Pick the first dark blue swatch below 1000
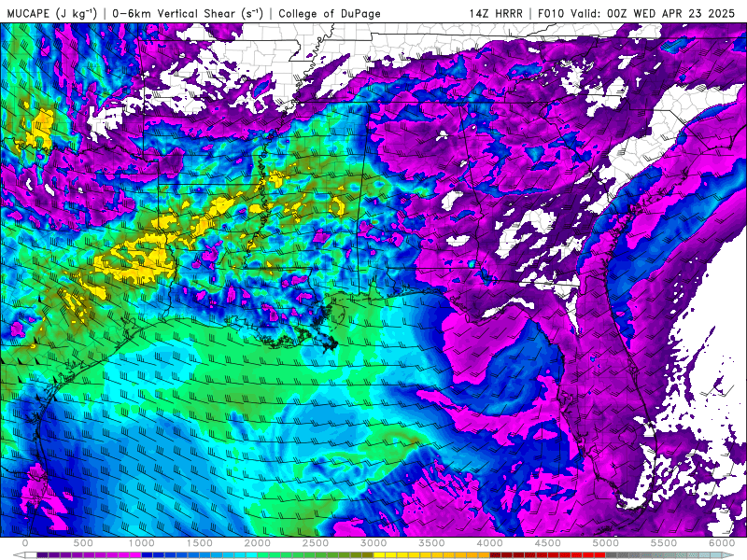The width and height of the screenshot is (747, 560). [147, 555]
